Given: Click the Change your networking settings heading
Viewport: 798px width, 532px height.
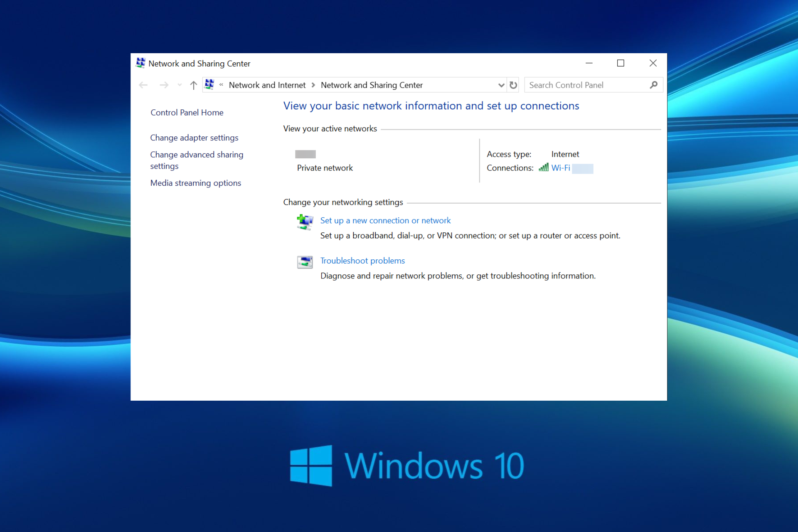Looking at the screenshot, I should click(x=343, y=202).
